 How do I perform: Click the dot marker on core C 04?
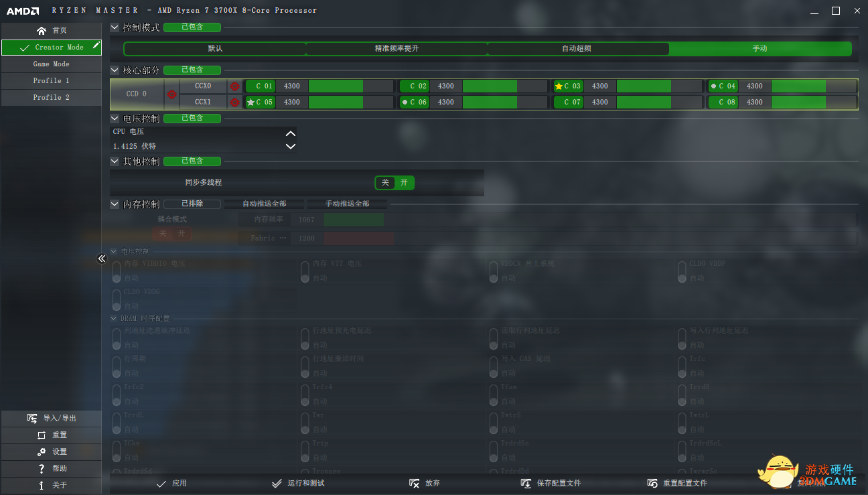(x=713, y=86)
